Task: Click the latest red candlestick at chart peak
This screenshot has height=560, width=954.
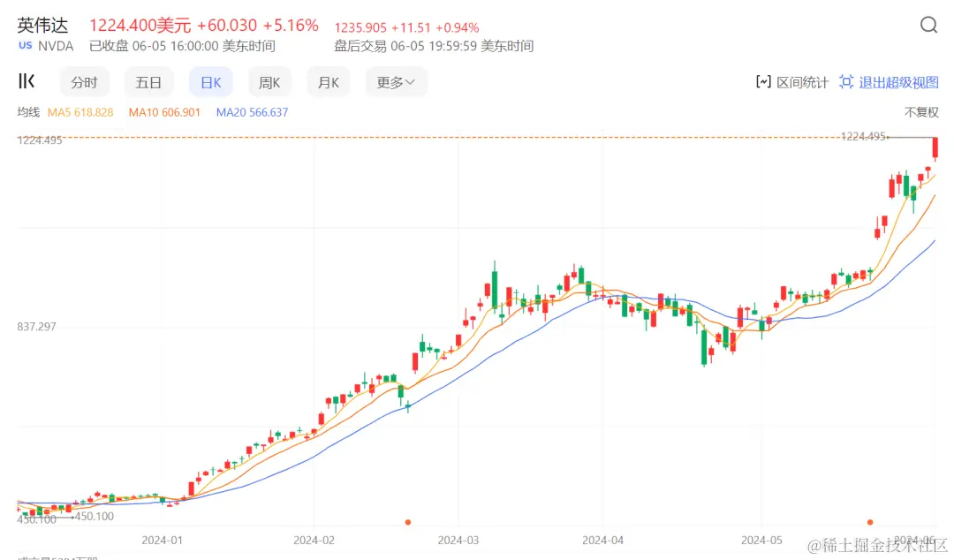Action: pos(935,148)
